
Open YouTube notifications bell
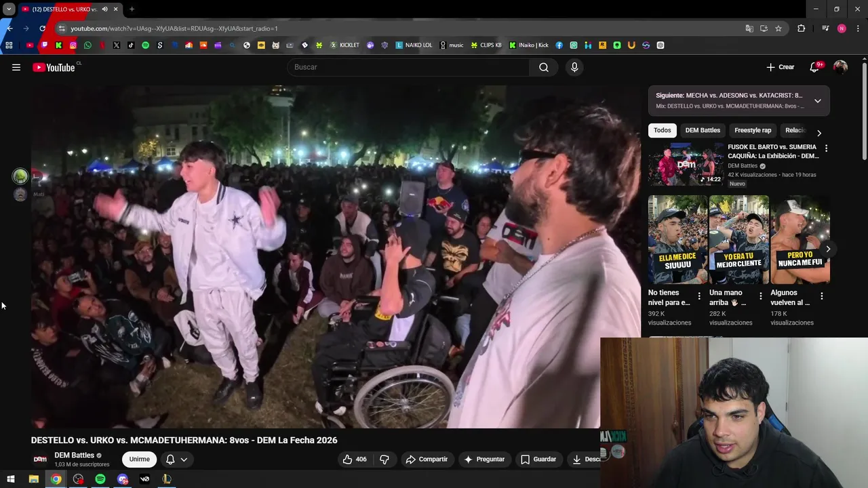tap(814, 67)
